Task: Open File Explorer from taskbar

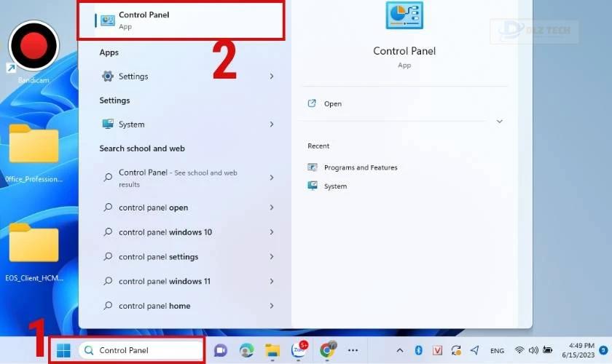Action: pyautogui.click(x=272, y=350)
